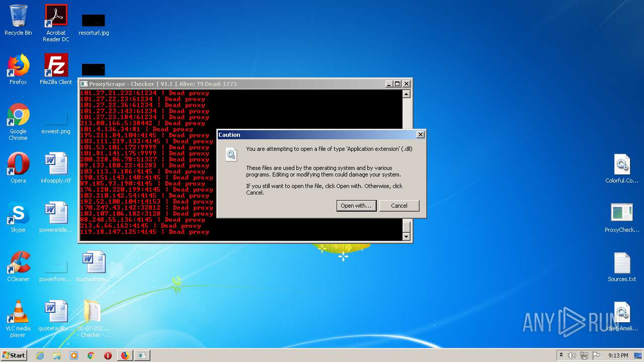Image resolution: width=644 pixels, height=362 pixels.
Task: Launch FileZilla Client shortcut
Action: tap(56, 69)
